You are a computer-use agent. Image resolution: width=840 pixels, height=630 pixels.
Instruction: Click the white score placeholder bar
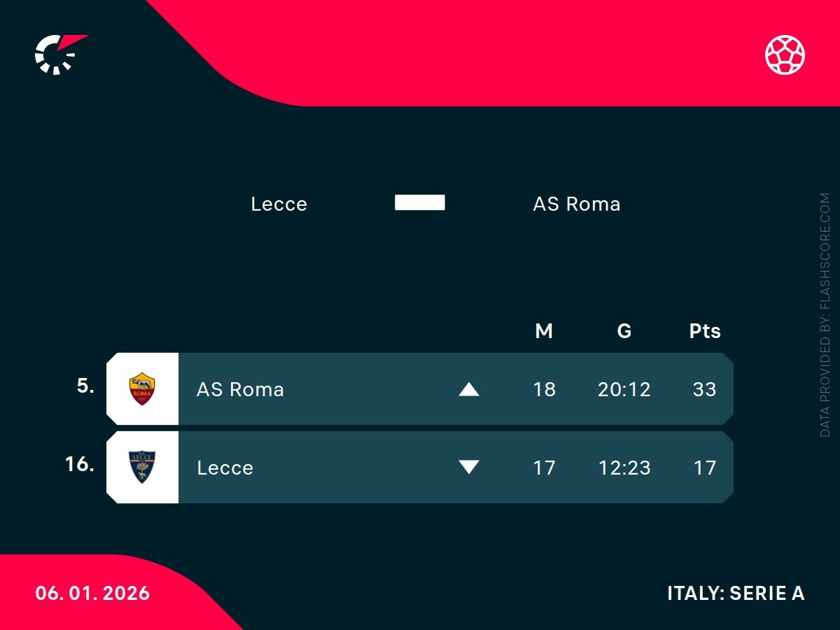[x=420, y=203]
